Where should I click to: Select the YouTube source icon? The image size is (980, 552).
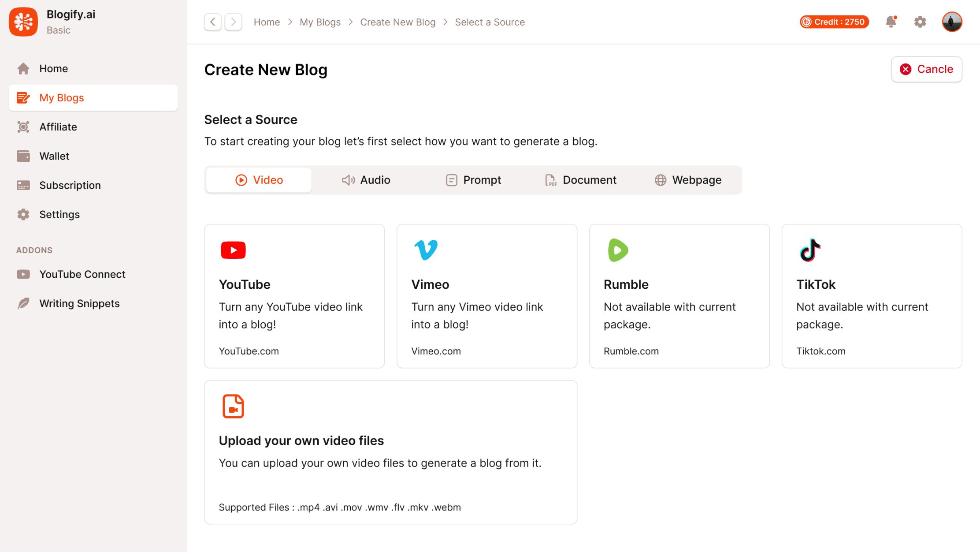[x=233, y=250]
